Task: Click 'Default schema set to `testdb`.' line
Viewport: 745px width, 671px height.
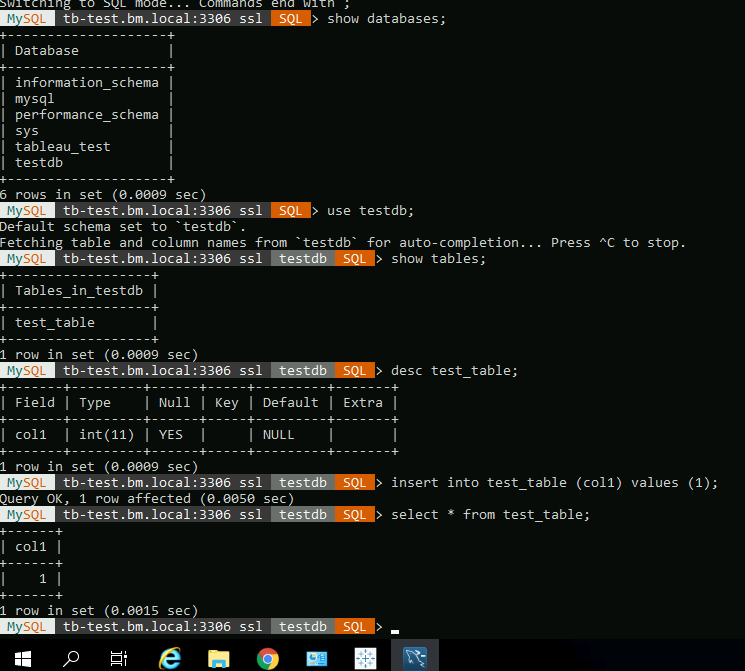Action: click(123, 227)
